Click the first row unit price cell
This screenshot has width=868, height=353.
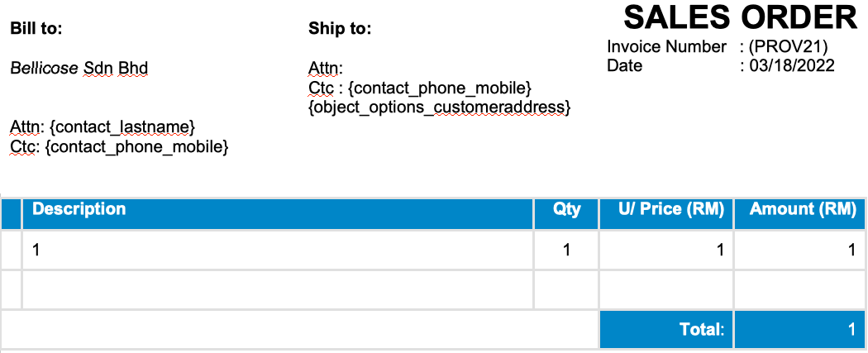(666, 250)
